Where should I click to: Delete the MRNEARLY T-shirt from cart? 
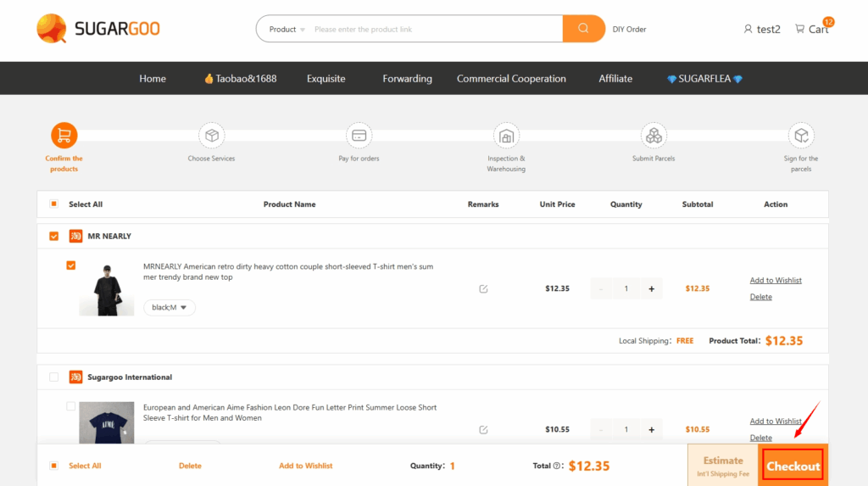pyautogui.click(x=760, y=297)
